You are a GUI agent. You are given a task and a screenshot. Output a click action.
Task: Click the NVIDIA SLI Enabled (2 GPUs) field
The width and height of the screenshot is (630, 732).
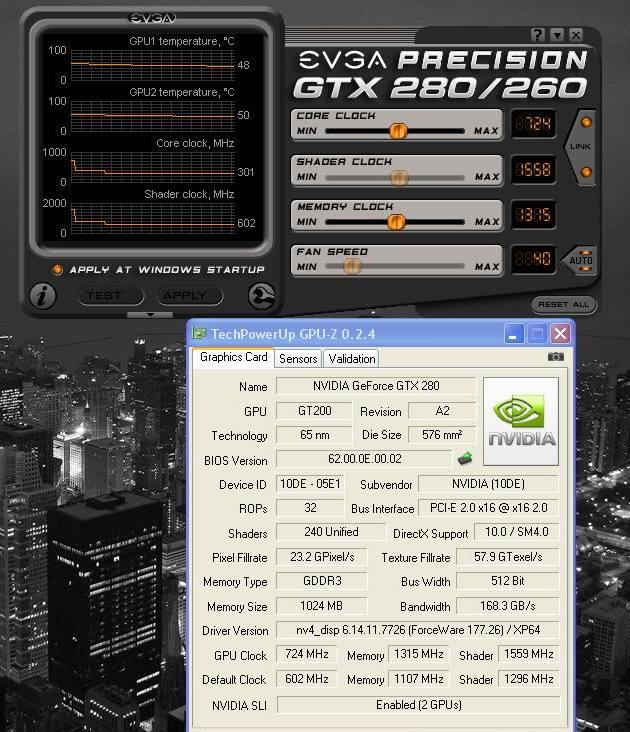tap(419, 705)
